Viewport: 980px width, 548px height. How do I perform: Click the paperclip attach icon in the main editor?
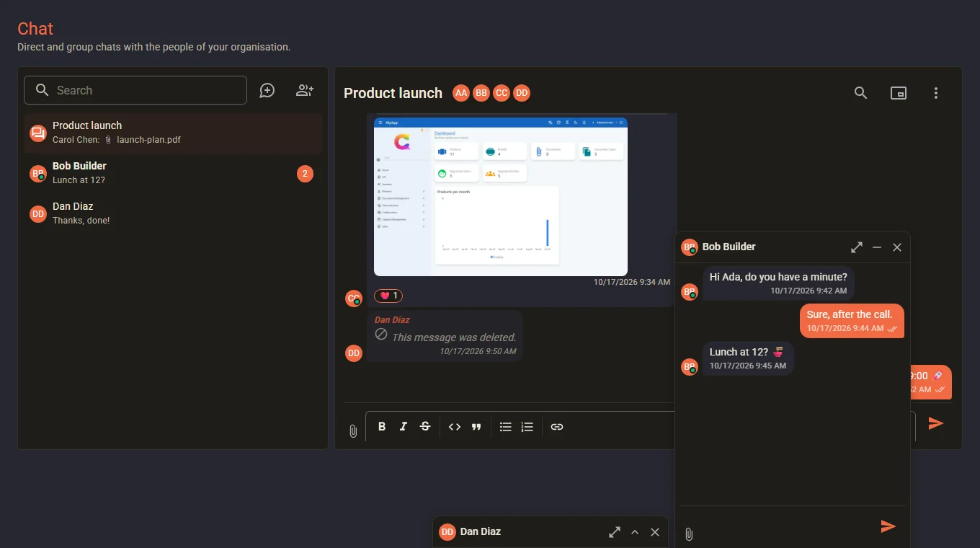pos(353,431)
